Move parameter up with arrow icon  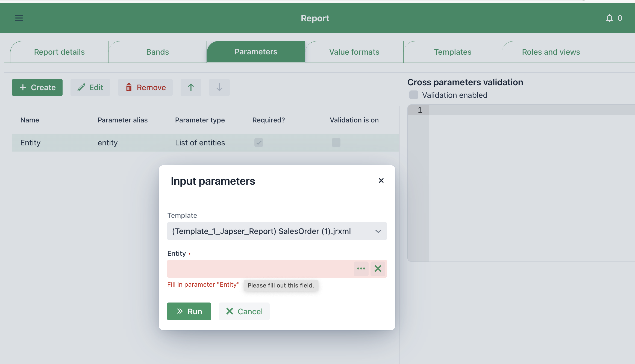(191, 87)
